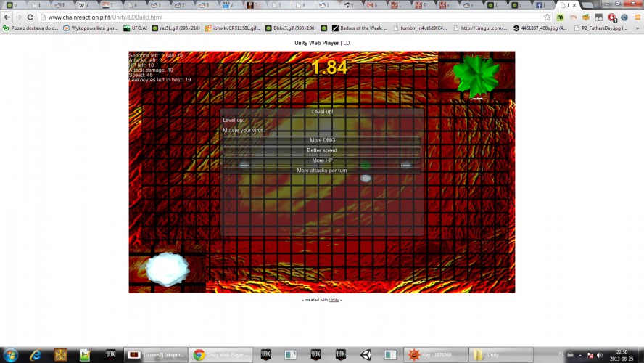The width and height of the screenshot is (644, 363).
Task: Click the green 'm' extension icon
Action: click(x=560, y=17)
